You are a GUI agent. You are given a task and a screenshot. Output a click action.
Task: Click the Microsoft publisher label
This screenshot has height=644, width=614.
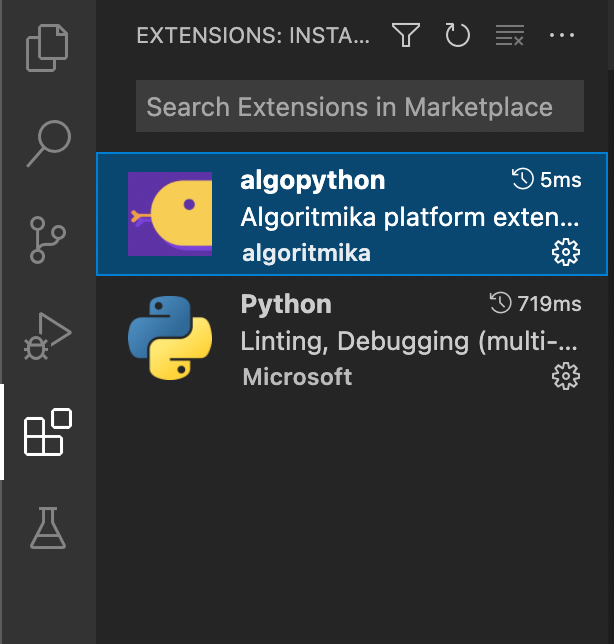coord(297,376)
